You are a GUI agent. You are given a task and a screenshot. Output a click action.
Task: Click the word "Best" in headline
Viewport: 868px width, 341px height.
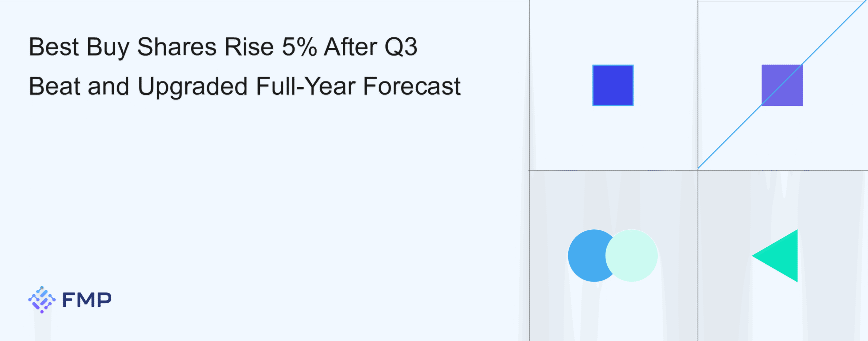pyautogui.click(x=54, y=47)
